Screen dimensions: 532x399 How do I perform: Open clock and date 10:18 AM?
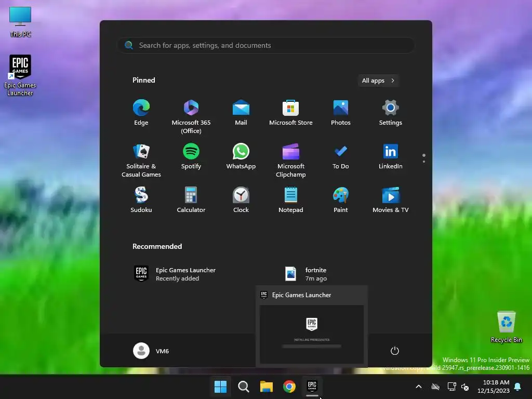[x=494, y=387]
